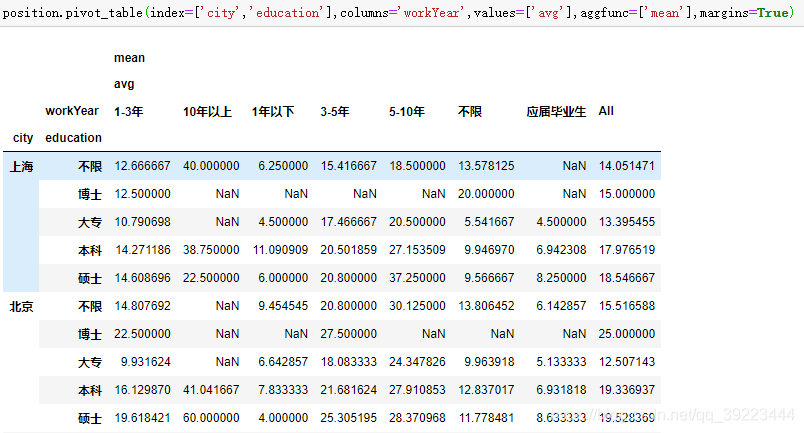Select the All value 17.976519
The width and height of the screenshot is (804, 433).
(627, 250)
